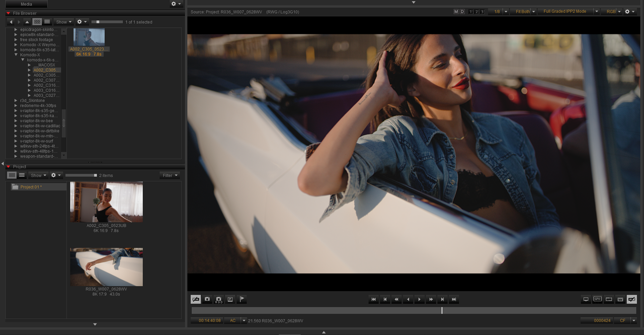Go up one folder in File Browser
This screenshot has height=335, width=644.
pyautogui.click(x=27, y=22)
